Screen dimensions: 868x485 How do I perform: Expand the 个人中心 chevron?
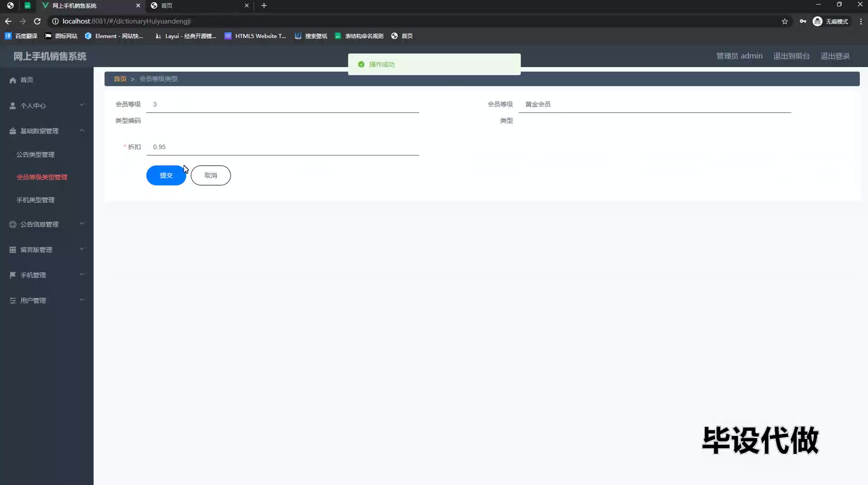coord(82,105)
